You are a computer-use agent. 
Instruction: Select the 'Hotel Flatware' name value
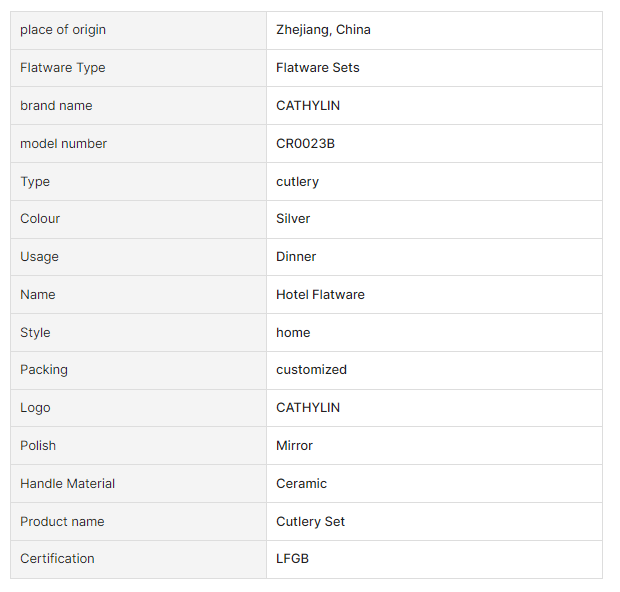[x=320, y=295]
